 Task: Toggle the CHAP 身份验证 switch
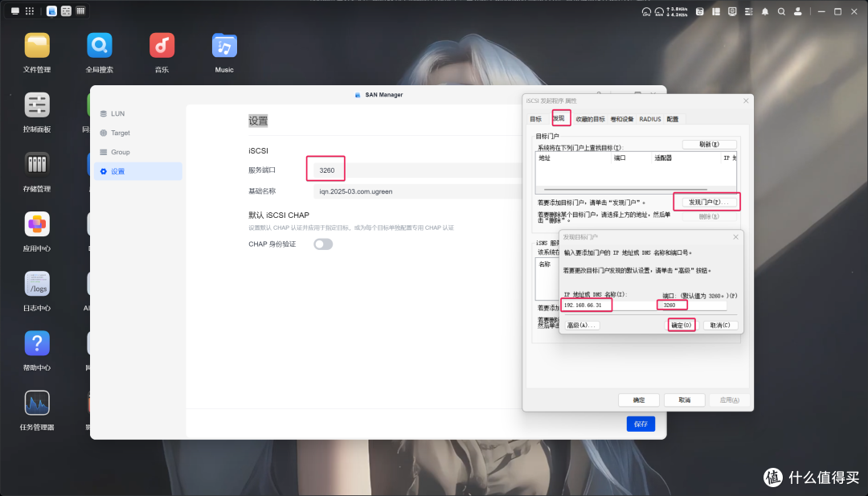click(323, 244)
